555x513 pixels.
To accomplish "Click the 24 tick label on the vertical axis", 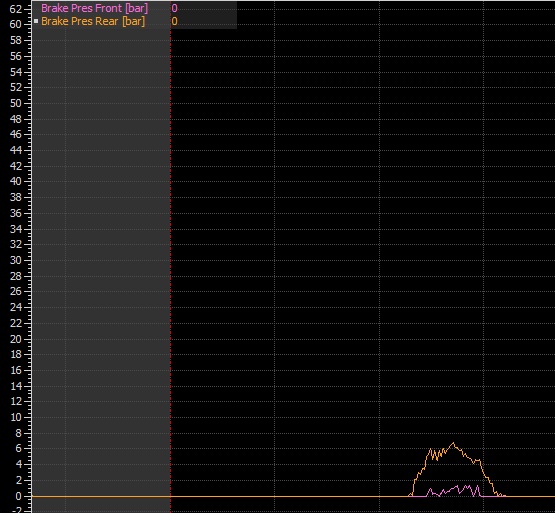I will (x=16, y=307).
